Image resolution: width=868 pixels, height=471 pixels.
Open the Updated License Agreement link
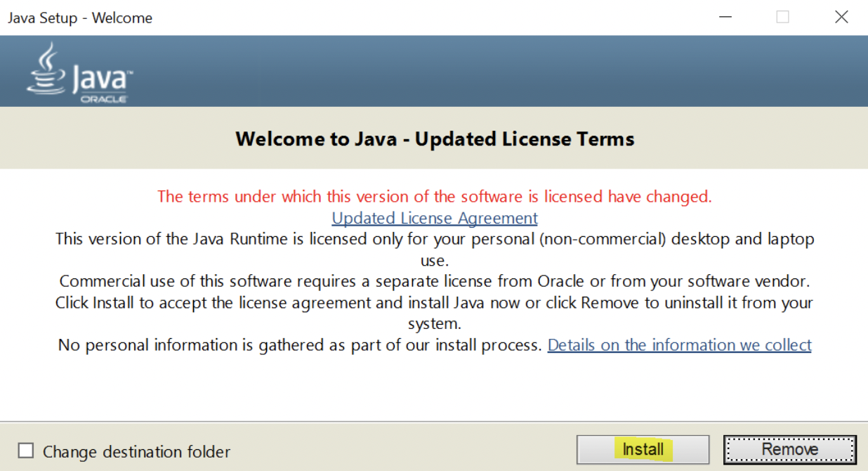click(435, 218)
